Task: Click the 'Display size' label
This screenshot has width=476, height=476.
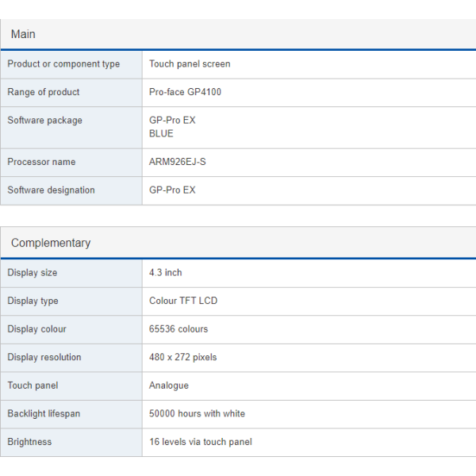Action: (x=33, y=273)
